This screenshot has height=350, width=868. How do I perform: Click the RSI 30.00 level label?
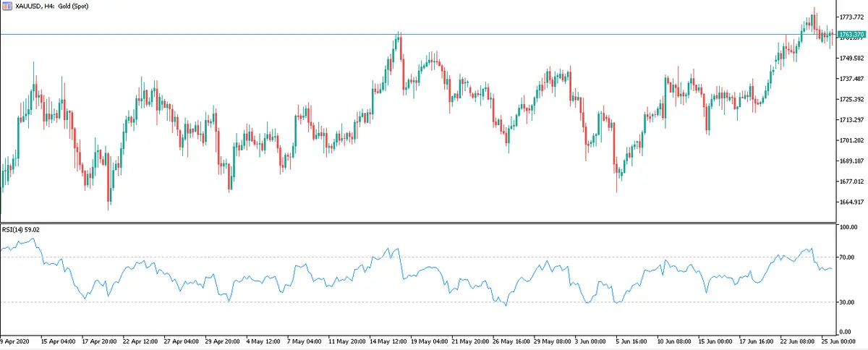pos(848,302)
